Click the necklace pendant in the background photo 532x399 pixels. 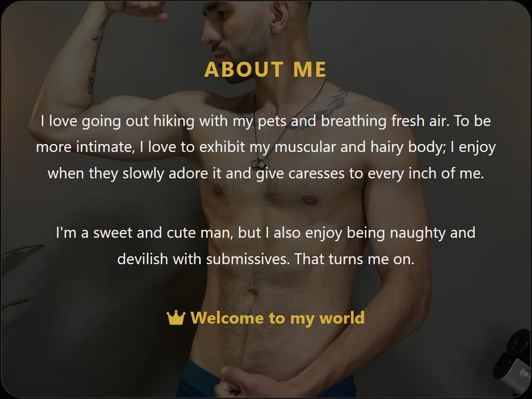point(259,164)
